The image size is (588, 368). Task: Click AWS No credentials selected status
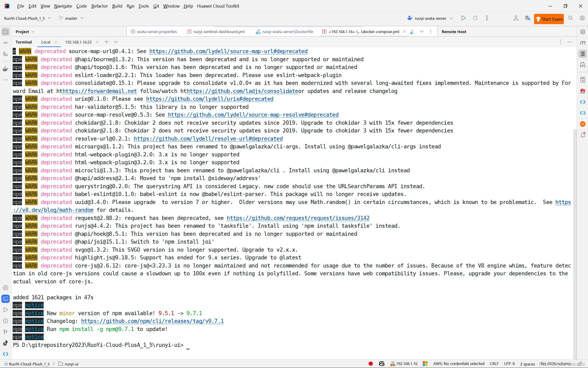(458, 364)
